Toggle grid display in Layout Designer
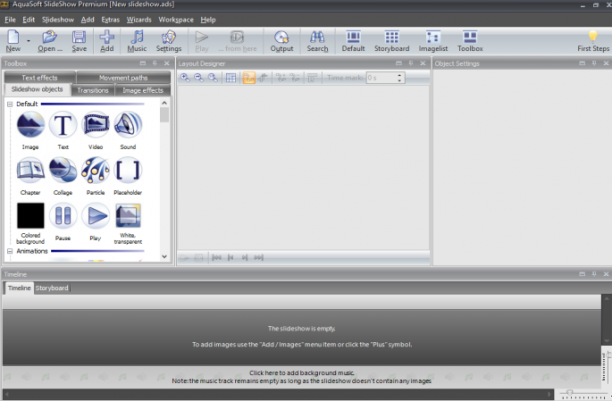 [x=231, y=78]
